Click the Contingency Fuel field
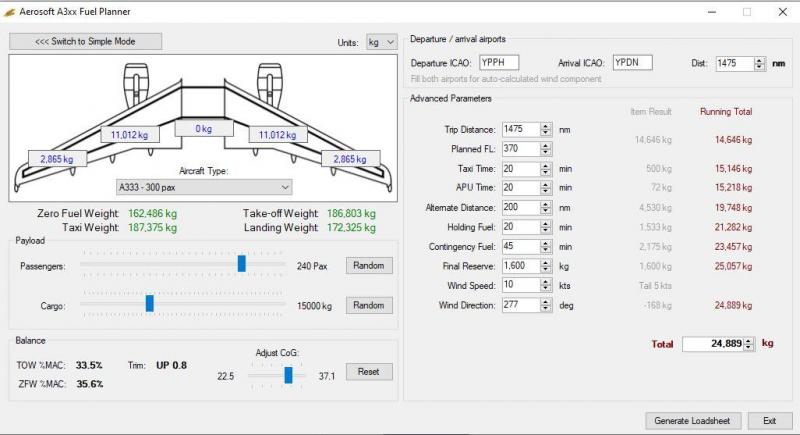This screenshot has height=435, width=800. [x=521, y=246]
